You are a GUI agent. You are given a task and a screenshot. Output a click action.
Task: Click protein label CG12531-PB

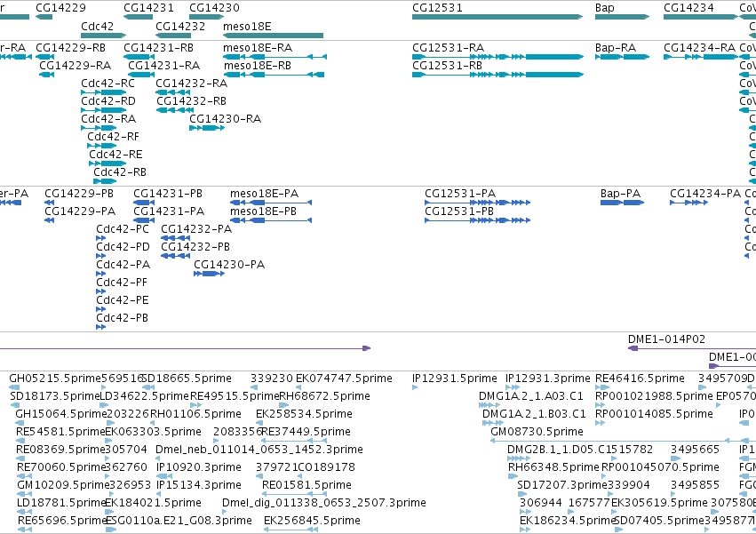(x=459, y=211)
